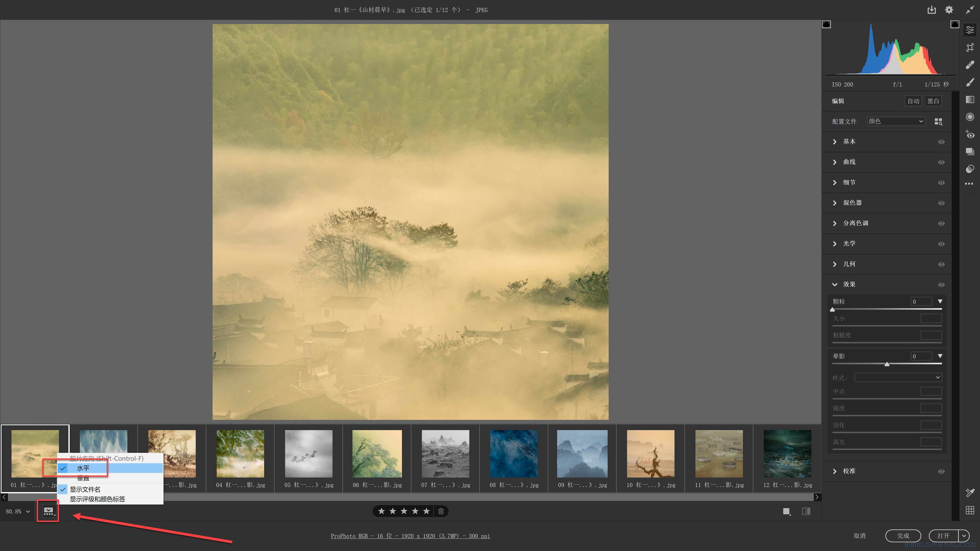Open the Red Eye removal tool

coord(970,134)
